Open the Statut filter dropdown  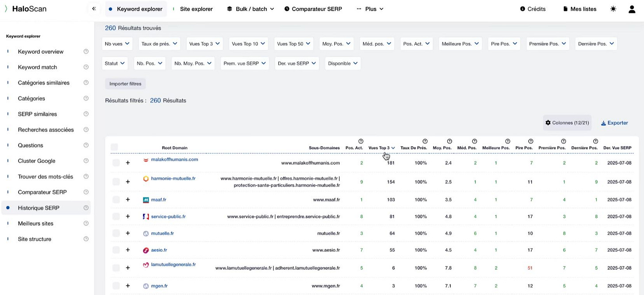coord(115,63)
